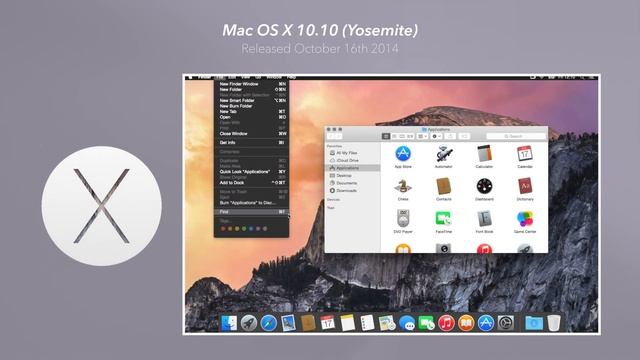640x360 pixels.
Task: Select iCloud Drive in sidebar
Action: point(353,160)
